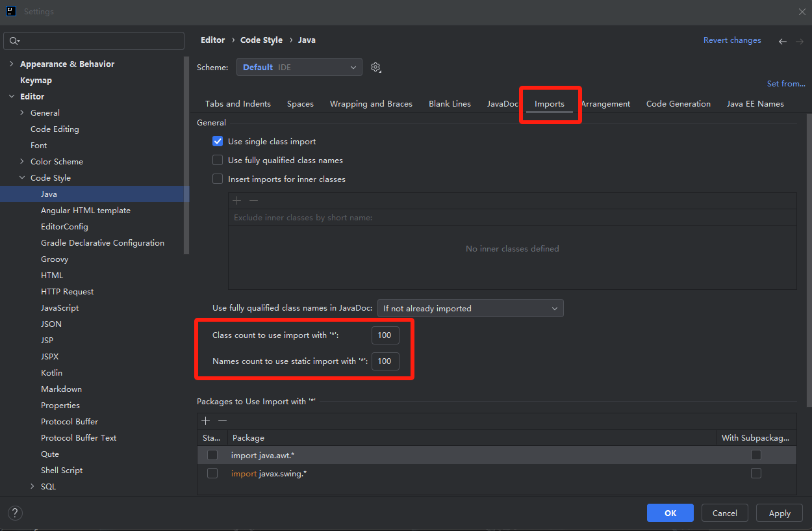
Task: Expand the SQL code style node
Action: 32,486
